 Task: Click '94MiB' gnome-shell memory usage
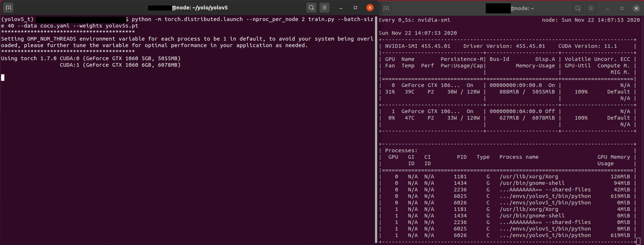click(x=622, y=183)
